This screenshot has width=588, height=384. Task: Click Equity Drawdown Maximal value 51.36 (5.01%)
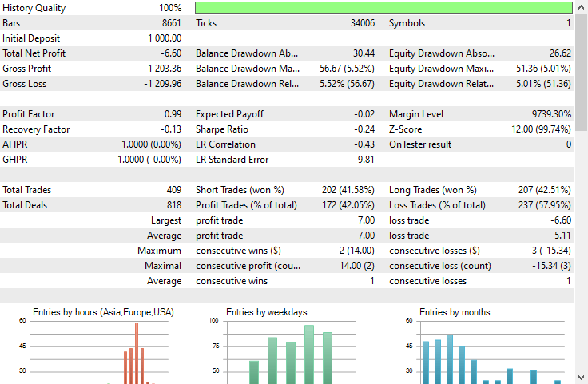[543, 69]
